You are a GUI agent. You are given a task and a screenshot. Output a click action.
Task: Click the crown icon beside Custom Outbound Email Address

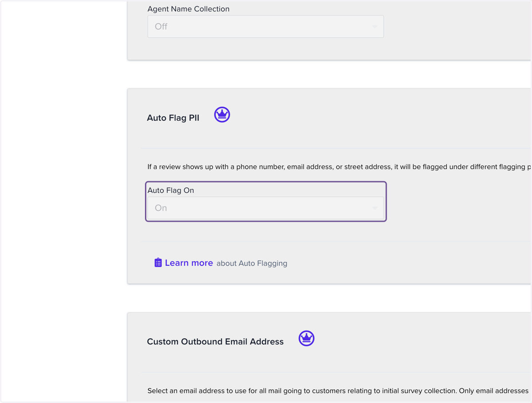click(306, 338)
